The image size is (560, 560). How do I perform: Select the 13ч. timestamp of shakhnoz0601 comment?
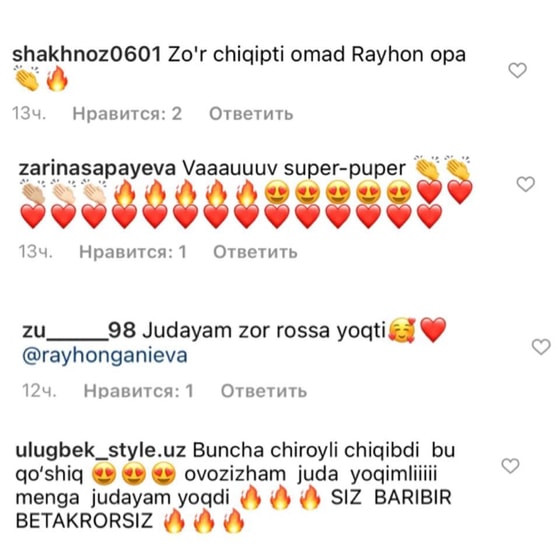[29, 114]
